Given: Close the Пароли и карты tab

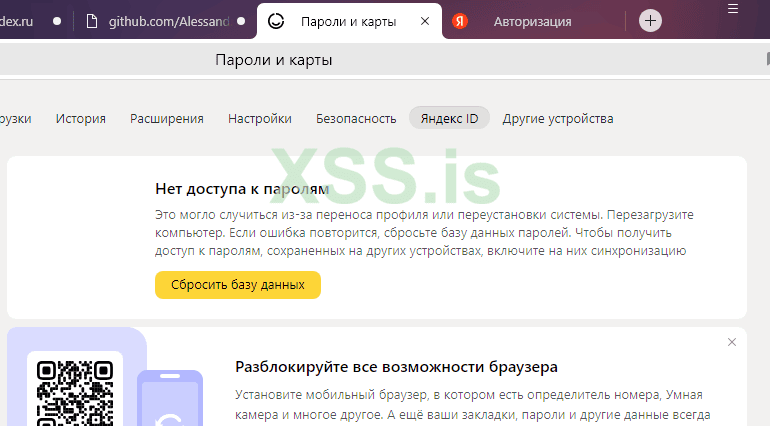Looking at the screenshot, I should [x=425, y=21].
